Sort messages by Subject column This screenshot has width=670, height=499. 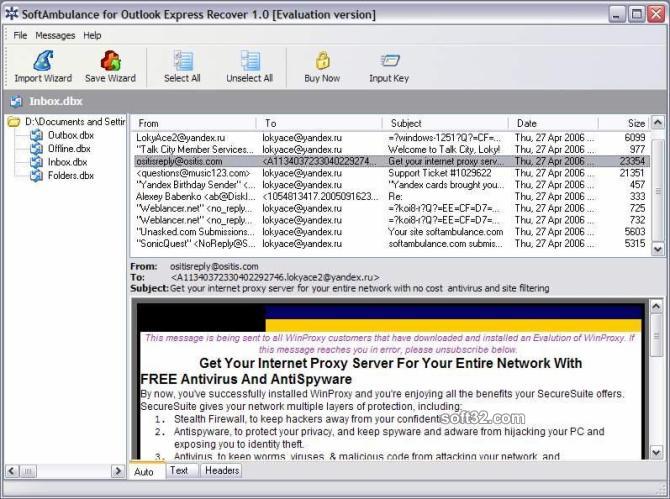click(x=445, y=123)
